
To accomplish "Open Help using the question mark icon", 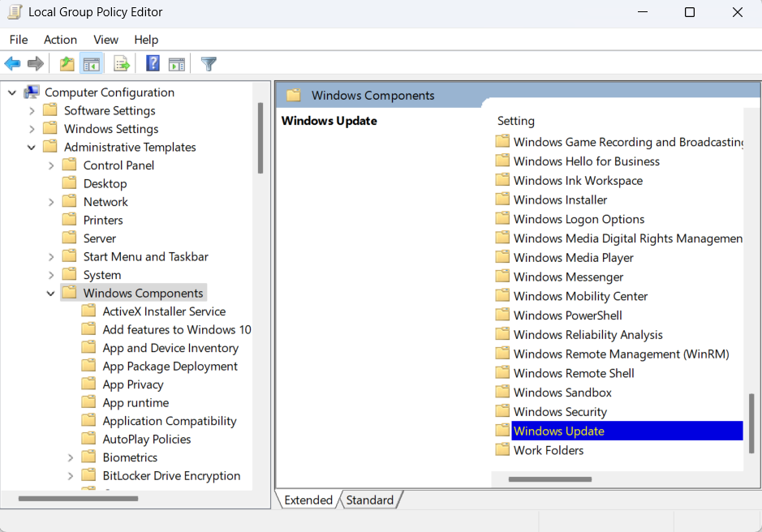I will coord(153,63).
